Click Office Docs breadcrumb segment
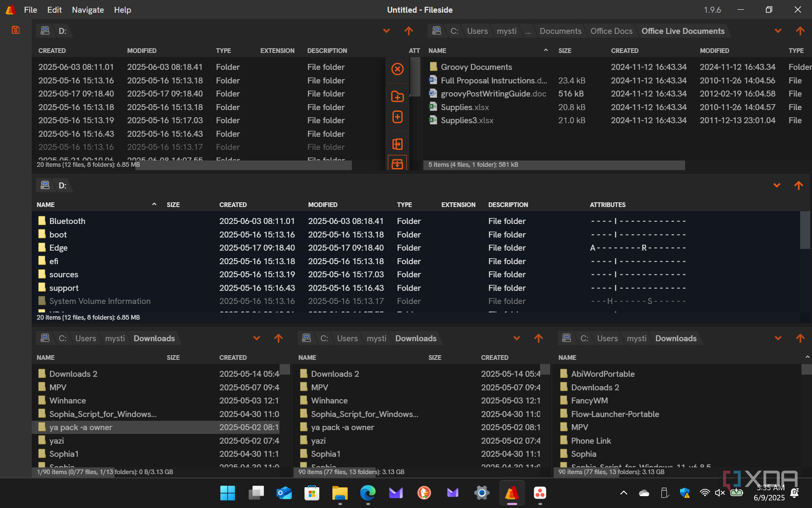 click(611, 31)
